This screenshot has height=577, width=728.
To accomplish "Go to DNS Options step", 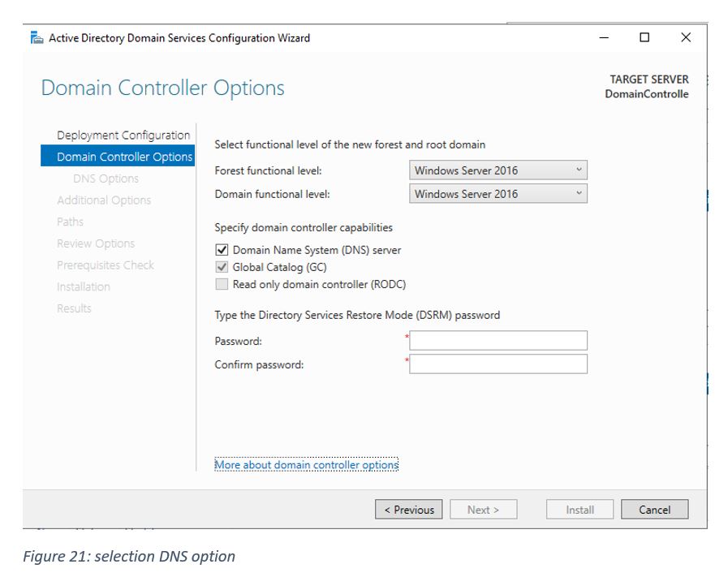I will (x=106, y=179).
